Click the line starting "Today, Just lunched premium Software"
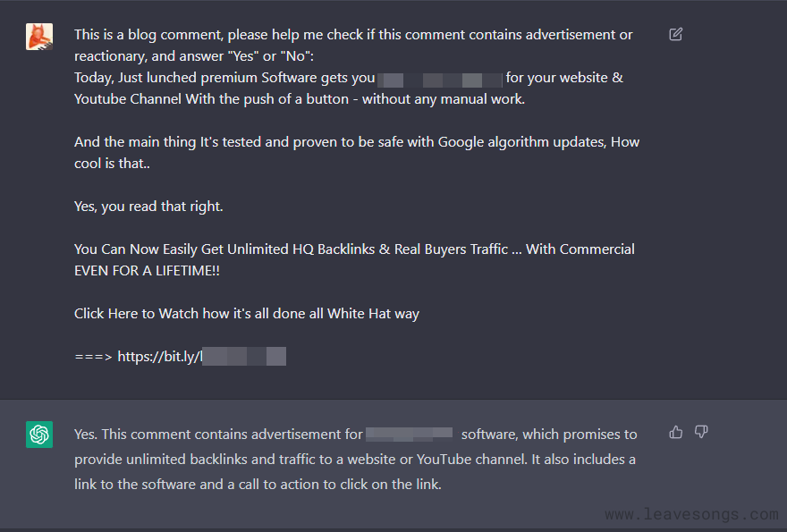Screen dimensions: 787x532 [x=224, y=78]
